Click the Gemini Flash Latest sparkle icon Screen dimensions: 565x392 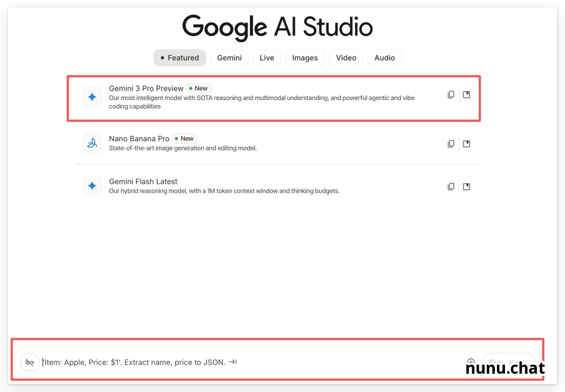click(x=92, y=186)
